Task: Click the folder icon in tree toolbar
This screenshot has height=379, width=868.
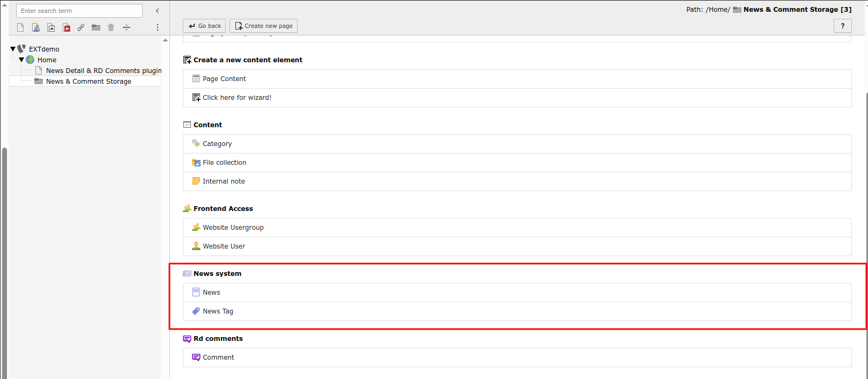Action: [96, 27]
